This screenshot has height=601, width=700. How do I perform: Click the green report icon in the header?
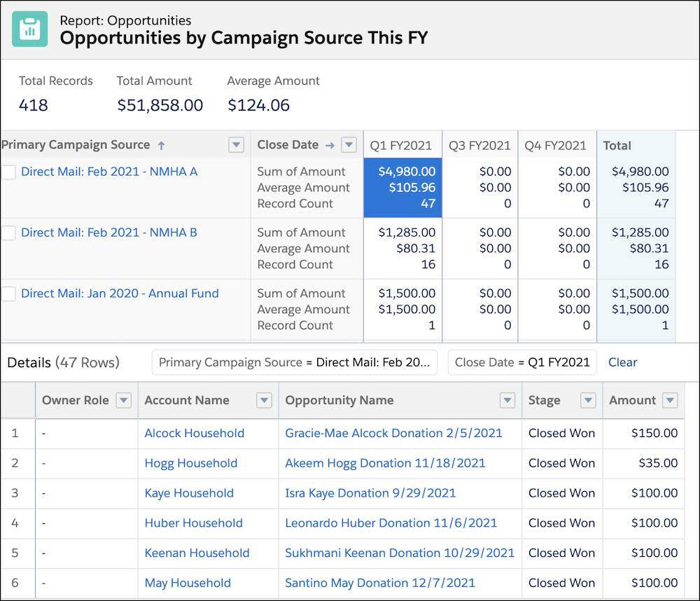(x=30, y=29)
